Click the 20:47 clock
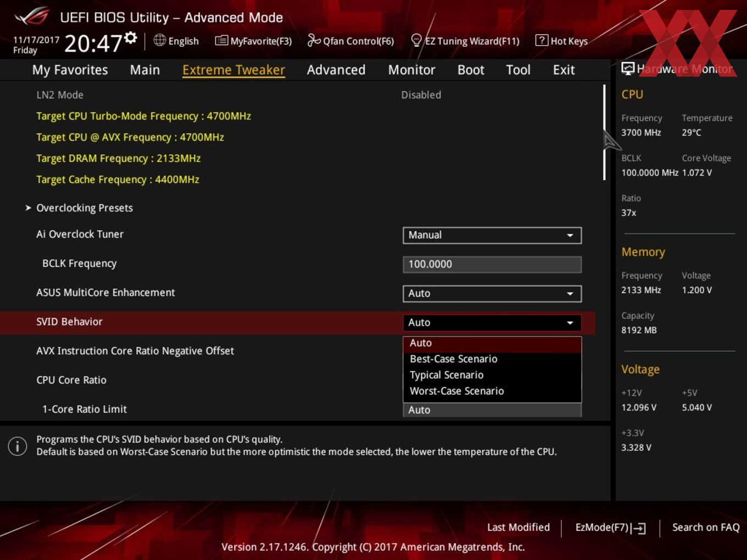Viewport: 747px width, 560px height. point(93,43)
